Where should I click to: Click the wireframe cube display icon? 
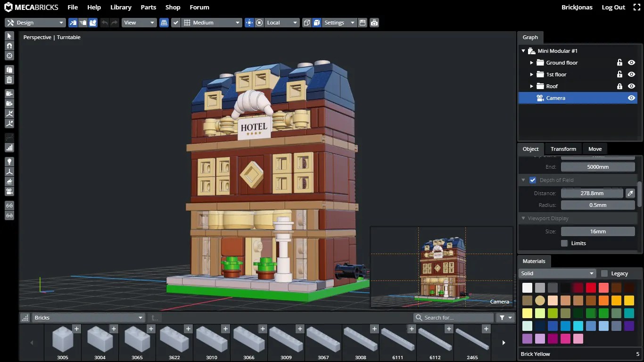[x=307, y=23]
